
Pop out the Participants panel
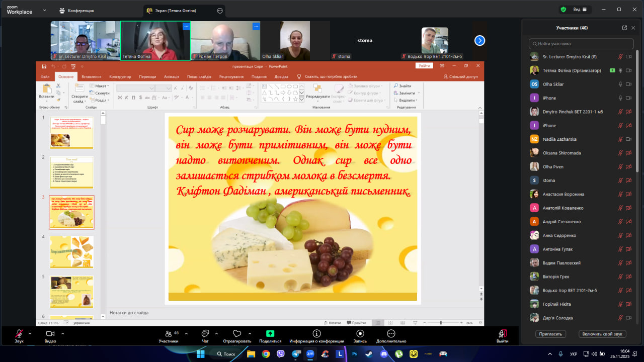coord(624,28)
